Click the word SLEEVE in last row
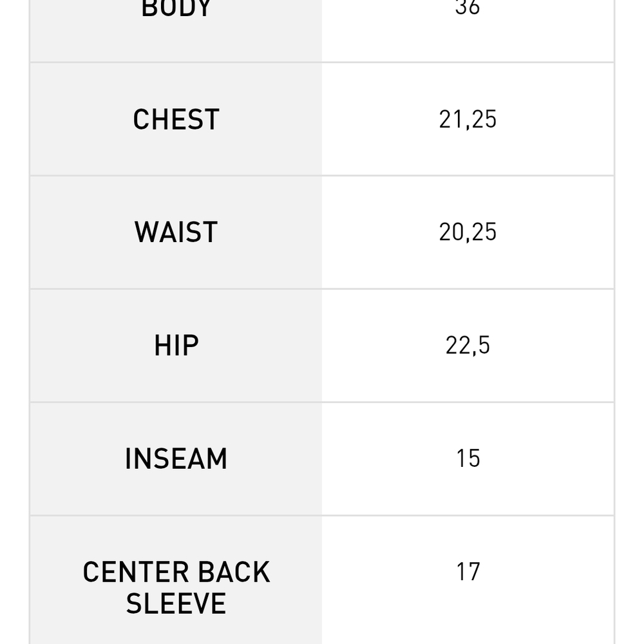 click(x=176, y=603)
